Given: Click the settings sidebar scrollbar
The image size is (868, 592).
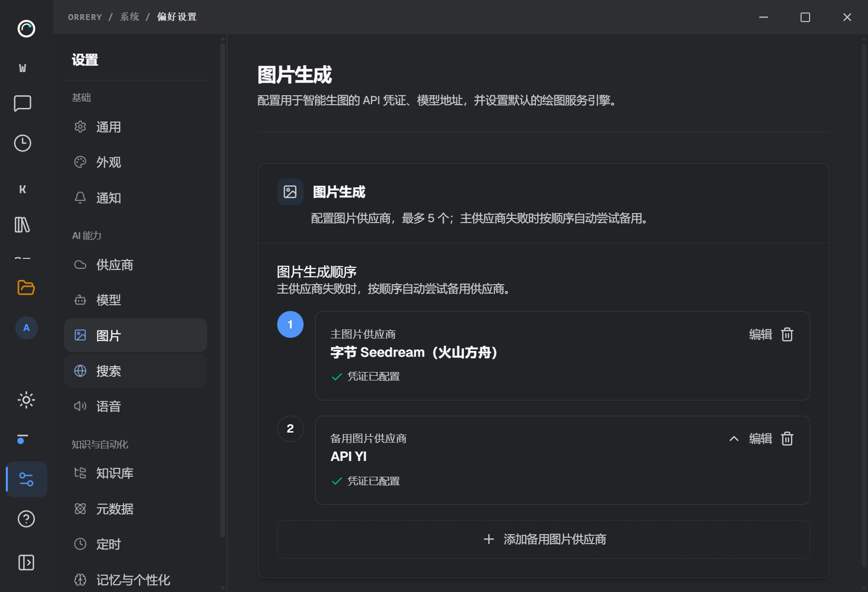Looking at the screenshot, I should tap(223, 289).
